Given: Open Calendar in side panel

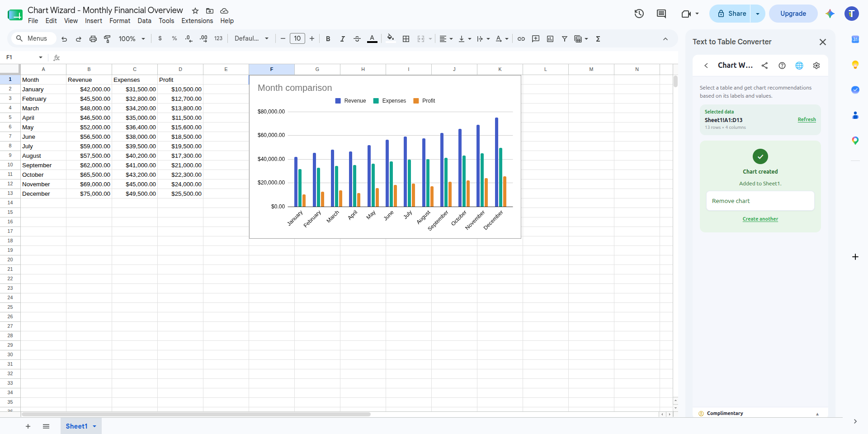Looking at the screenshot, I should coord(855,39).
